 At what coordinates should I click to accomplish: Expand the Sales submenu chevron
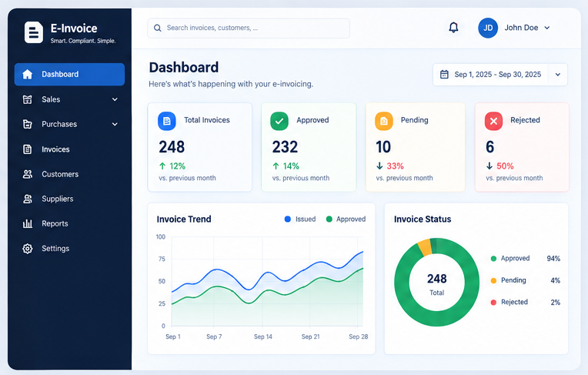click(x=115, y=99)
